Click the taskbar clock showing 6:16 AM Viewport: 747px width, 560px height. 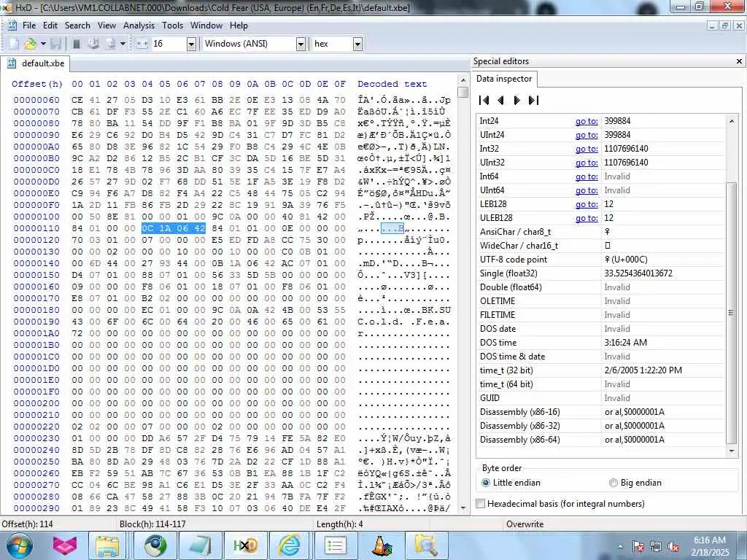tap(709, 540)
